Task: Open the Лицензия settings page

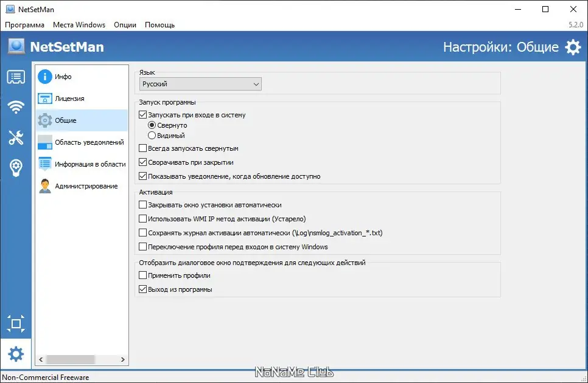Action: coord(82,98)
